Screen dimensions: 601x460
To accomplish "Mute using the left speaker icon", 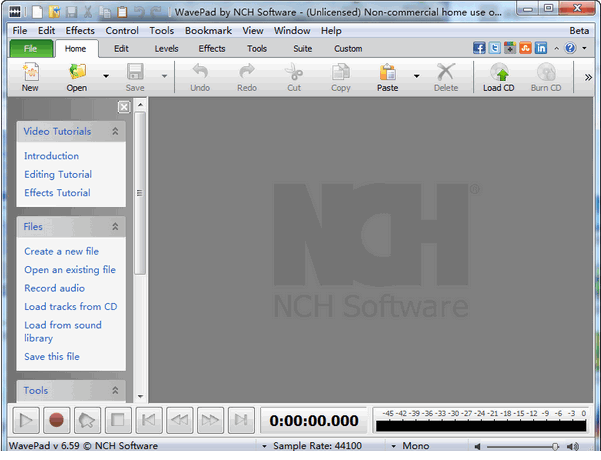I will 478,446.
